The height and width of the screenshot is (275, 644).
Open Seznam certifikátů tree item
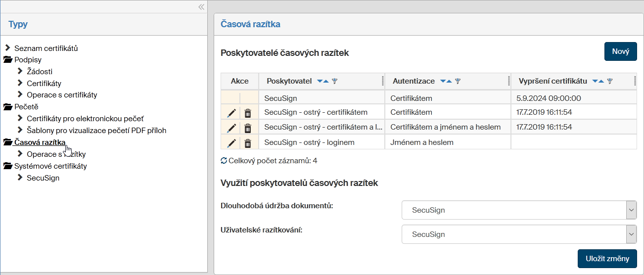(46, 48)
